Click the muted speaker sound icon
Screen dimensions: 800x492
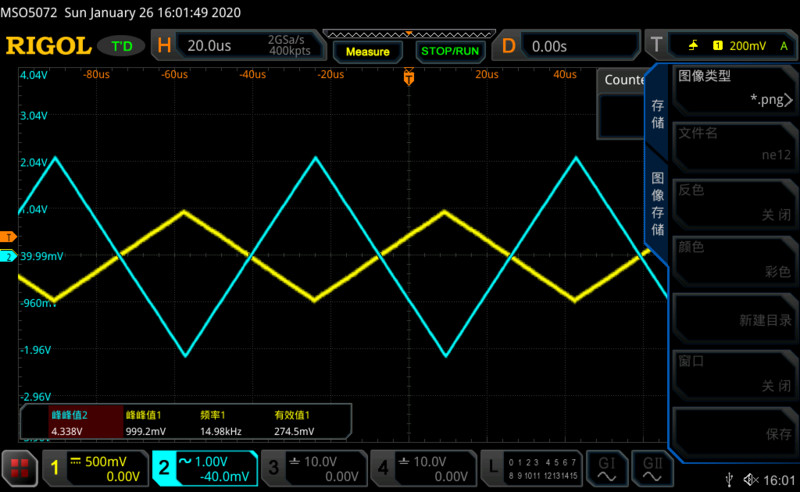(x=753, y=481)
